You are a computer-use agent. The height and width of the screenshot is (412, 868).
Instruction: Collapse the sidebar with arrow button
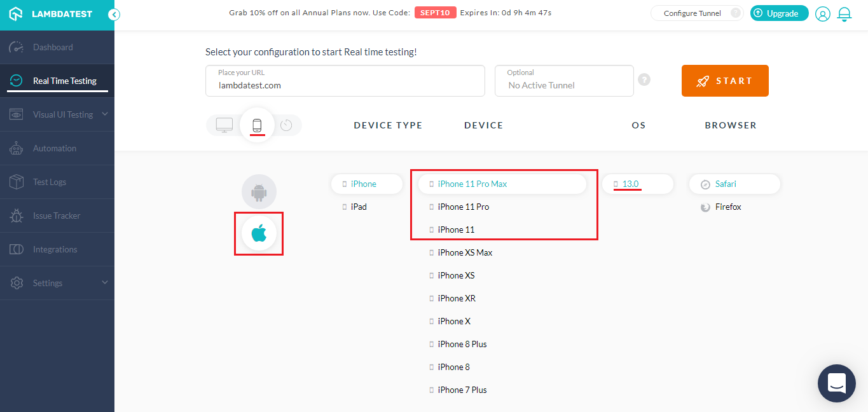(x=114, y=15)
